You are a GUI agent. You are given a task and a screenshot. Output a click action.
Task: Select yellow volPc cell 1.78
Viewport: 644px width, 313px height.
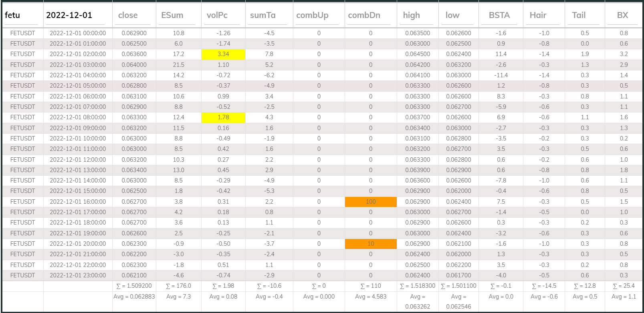click(x=223, y=117)
